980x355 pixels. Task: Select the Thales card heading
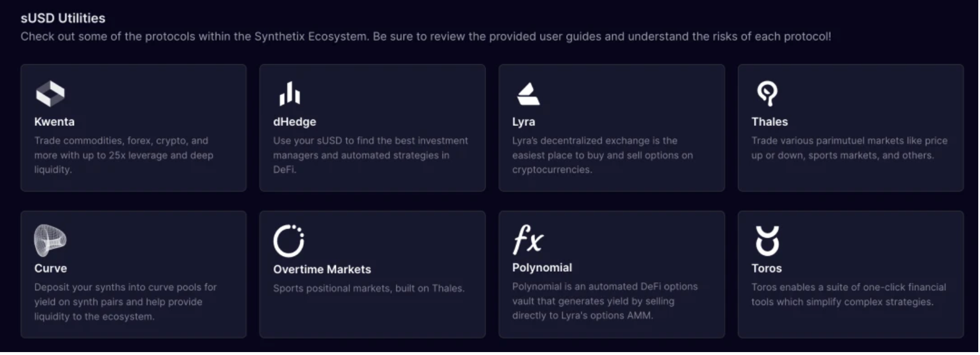(x=770, y=122)
